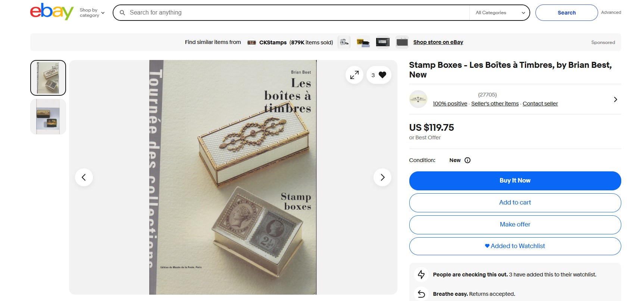Click the seller's avatar logo
This screenshot has height=301, width=644.
pyautogui.click(x=418, y=99)
